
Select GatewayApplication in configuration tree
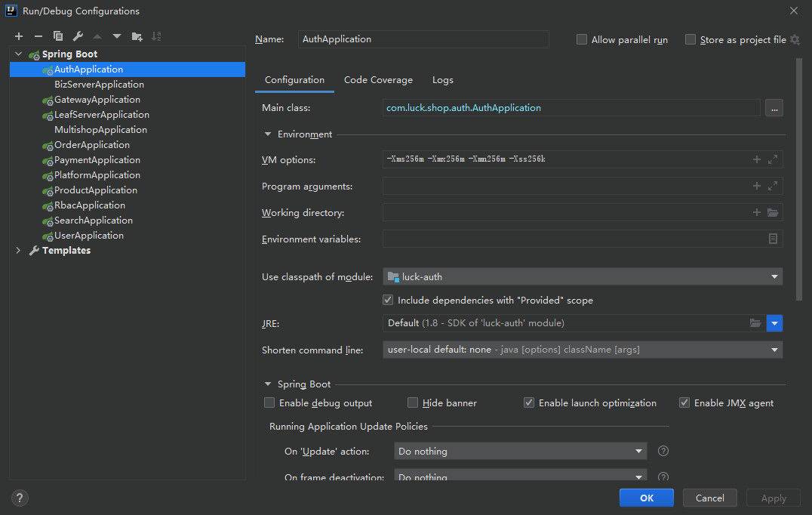tap(97, 100)
